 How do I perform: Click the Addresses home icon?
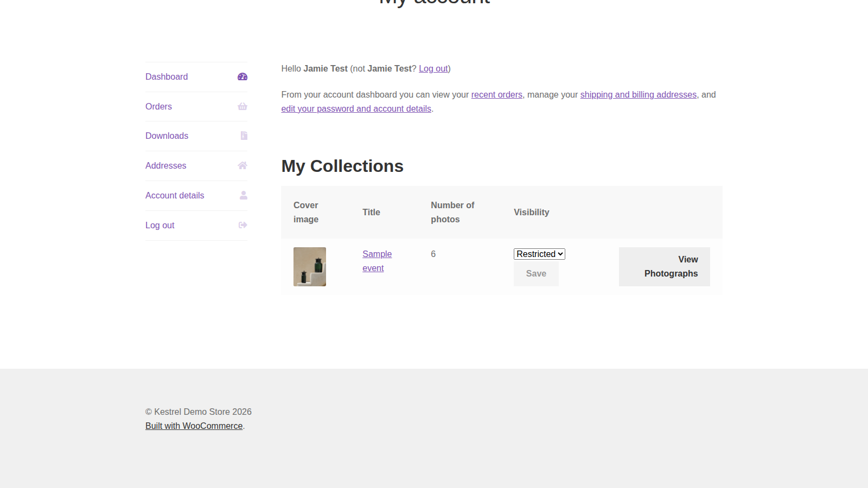click(x=242, y=166)
